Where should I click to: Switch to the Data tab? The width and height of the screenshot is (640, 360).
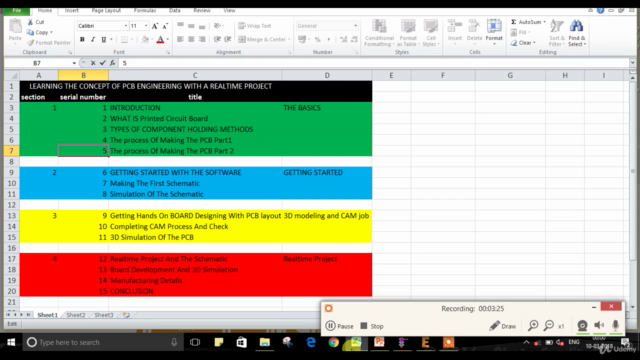click(x=175, y=11)
